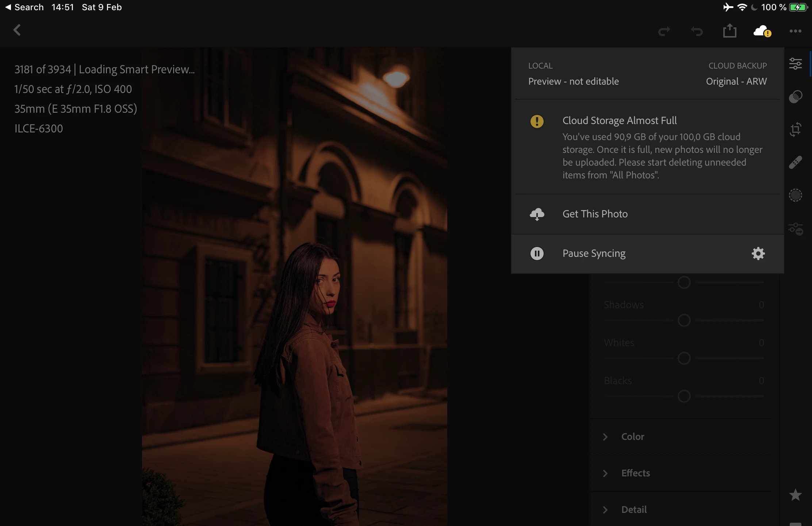Viewport: 812px width, 526px height.
Task: Open the star rating panel icon
Action: (795, 495)
